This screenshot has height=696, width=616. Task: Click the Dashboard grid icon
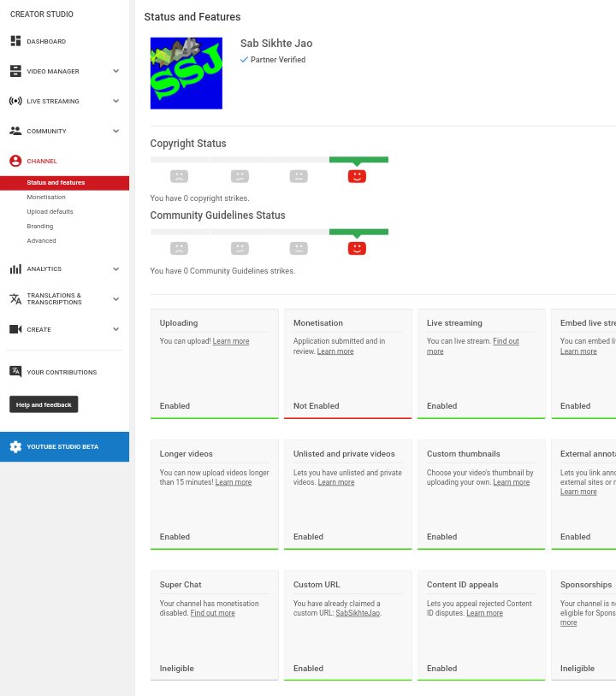15,41
